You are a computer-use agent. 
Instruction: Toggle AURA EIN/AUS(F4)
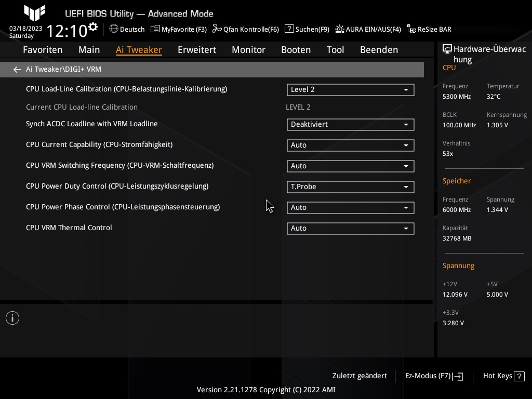pyautogui.click(x=368, y=29)
